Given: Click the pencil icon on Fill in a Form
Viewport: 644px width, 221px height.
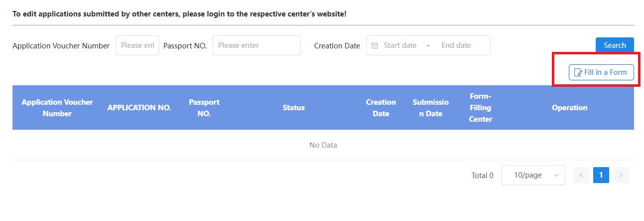Looking at the screenshot, I should point(578,72).
